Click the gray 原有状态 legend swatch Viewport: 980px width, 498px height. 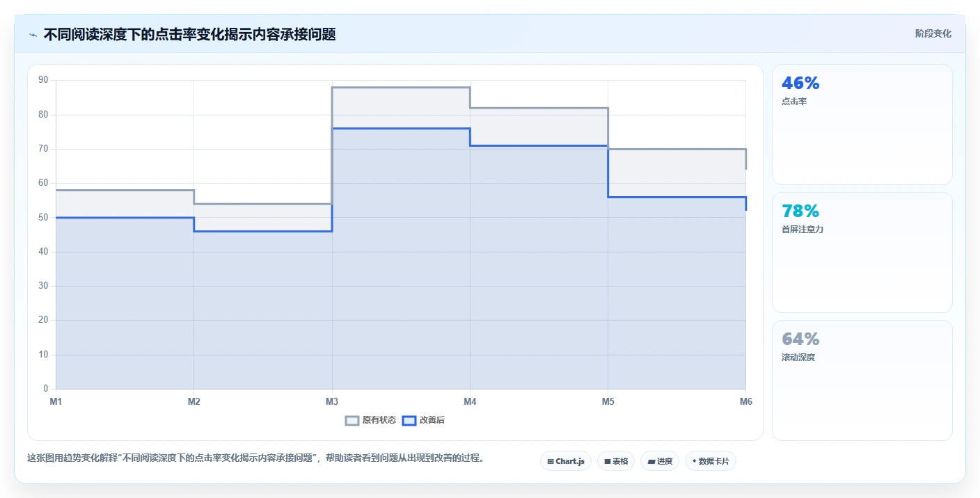pos(352,420)
